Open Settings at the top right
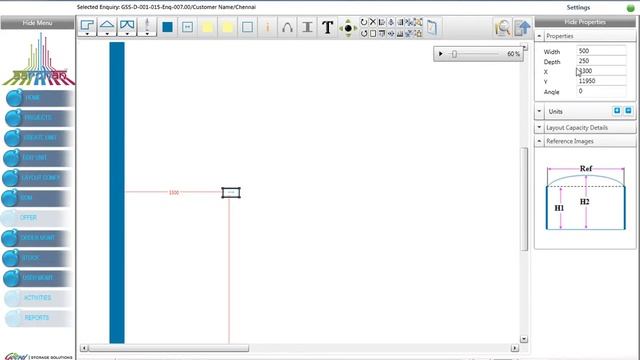 pyautogui.click(x=578, y=7)
